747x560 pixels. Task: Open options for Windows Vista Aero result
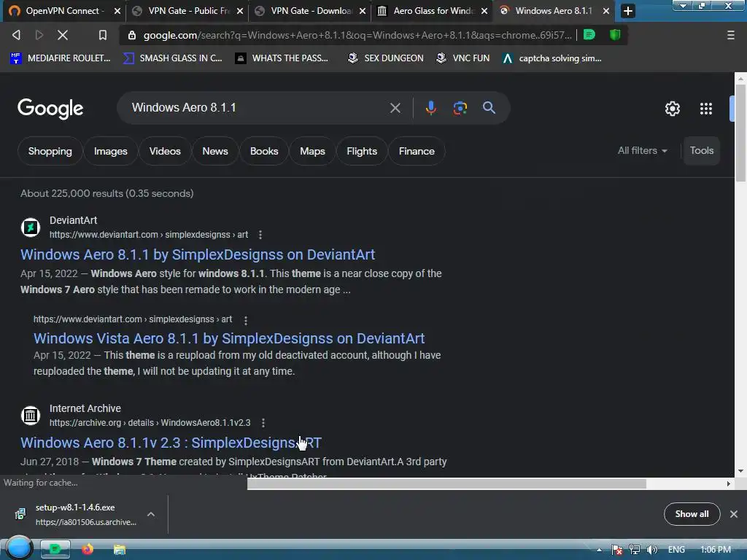click(246, 321)
